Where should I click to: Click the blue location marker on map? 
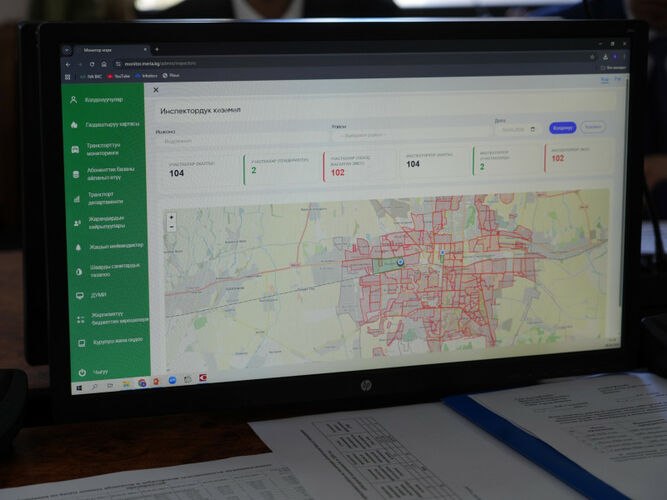point(399,260)
